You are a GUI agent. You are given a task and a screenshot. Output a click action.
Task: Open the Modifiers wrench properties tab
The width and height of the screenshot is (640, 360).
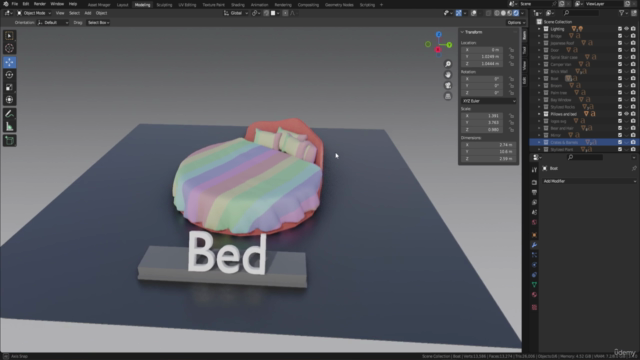tap(534, 245)
